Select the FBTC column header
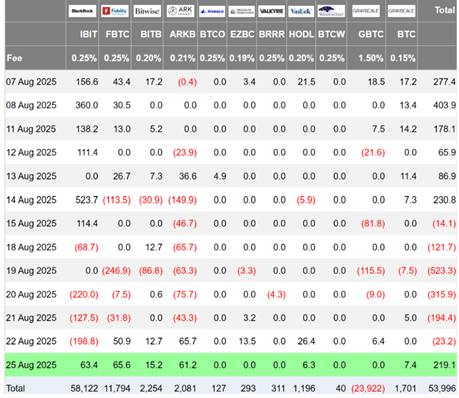 click(x=117, y=34)
